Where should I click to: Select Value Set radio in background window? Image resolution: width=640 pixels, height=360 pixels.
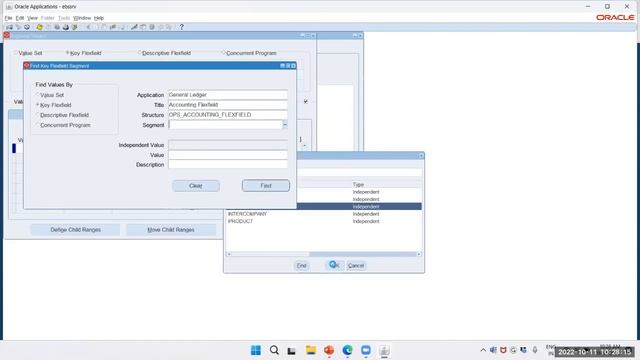point(16,53)
